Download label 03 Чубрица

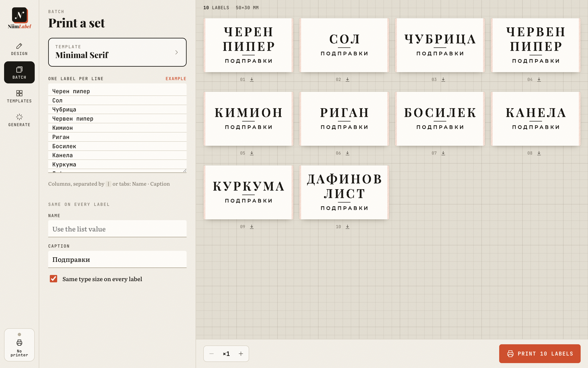pos(443,79)
